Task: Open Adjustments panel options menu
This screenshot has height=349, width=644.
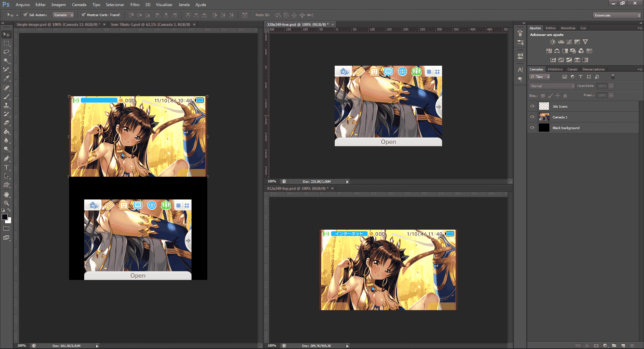Action: tap(640, 28)
